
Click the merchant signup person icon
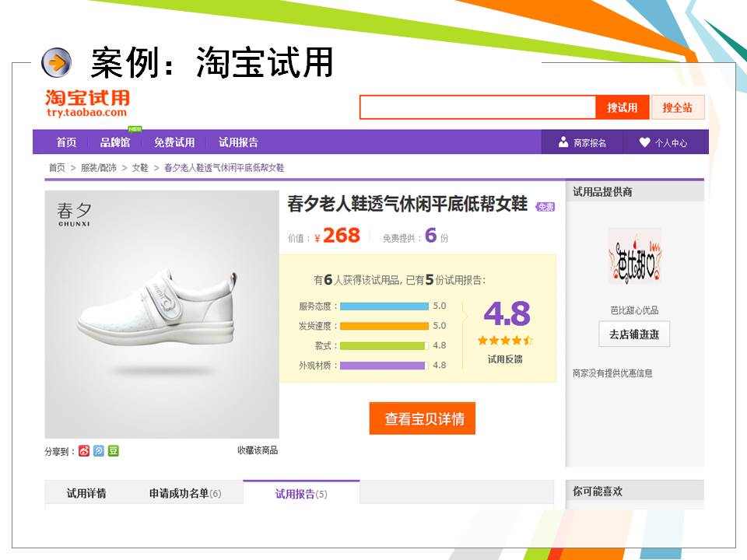pyautogui.click(x=563, y=142)
